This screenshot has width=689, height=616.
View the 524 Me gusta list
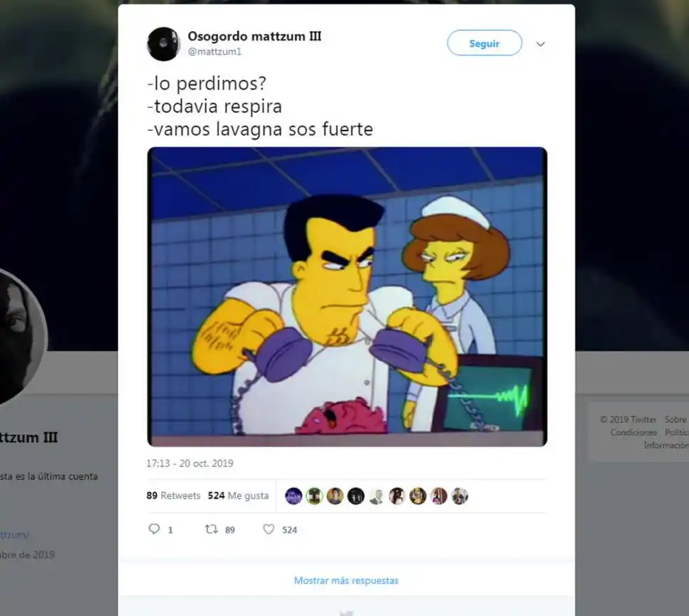click(x=238, y=496)
